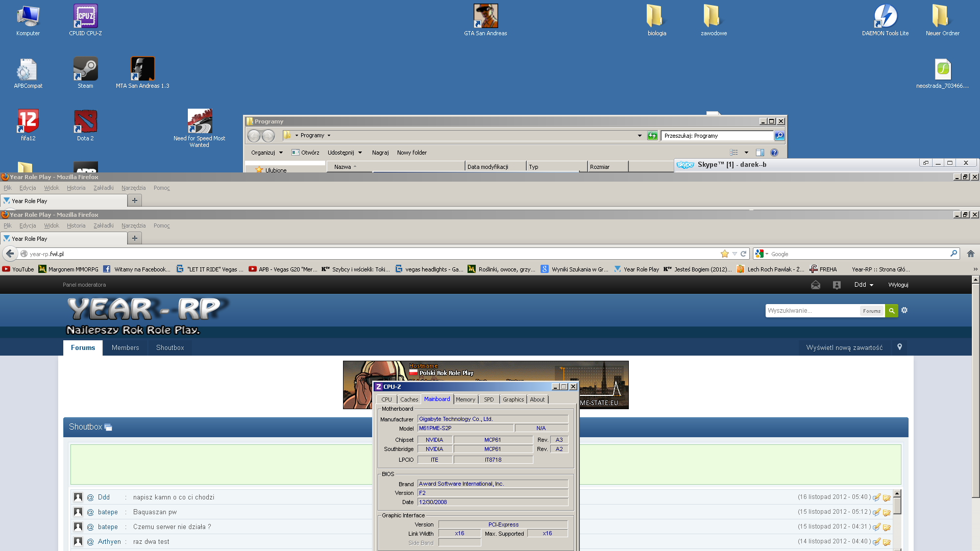Screen dimensions: 980x551
Task: Open the Komputer desktop icon
Action: coord(28,20)
